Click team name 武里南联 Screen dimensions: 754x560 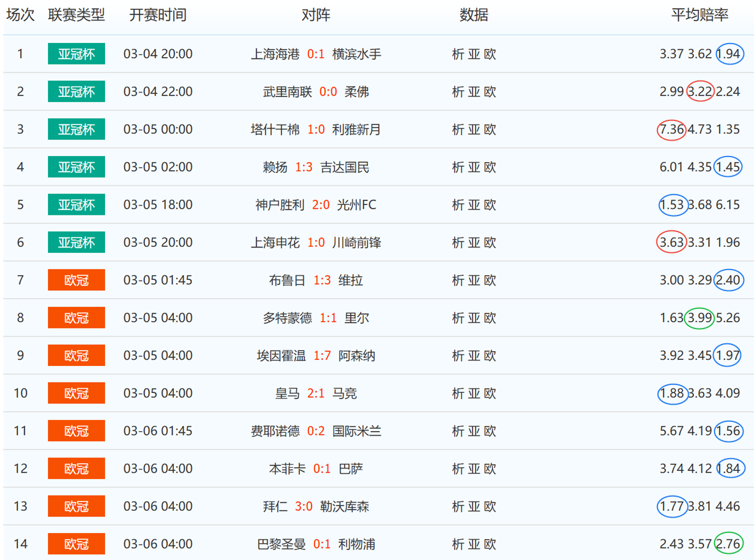click(288, 92)
